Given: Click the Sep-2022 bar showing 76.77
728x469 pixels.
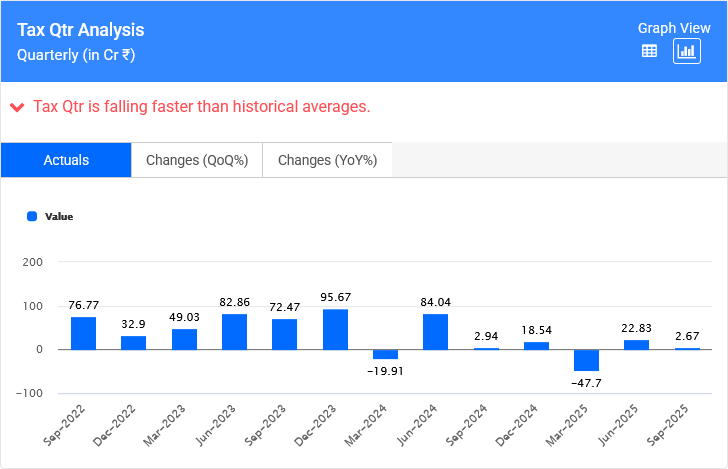Looking at the screenshot, I should click(83, 333).
